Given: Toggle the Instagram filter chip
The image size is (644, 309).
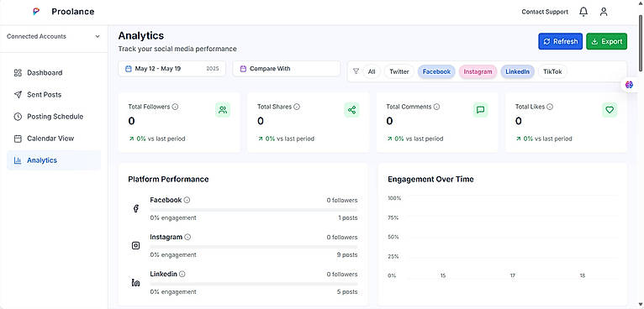Looking at the screenshot, I should point(478,72).
